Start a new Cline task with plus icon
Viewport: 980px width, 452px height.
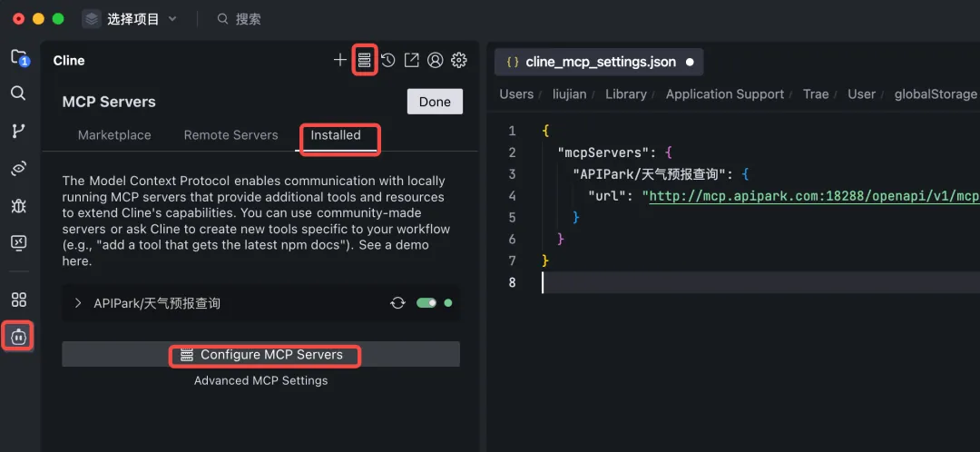coord(340,60)
